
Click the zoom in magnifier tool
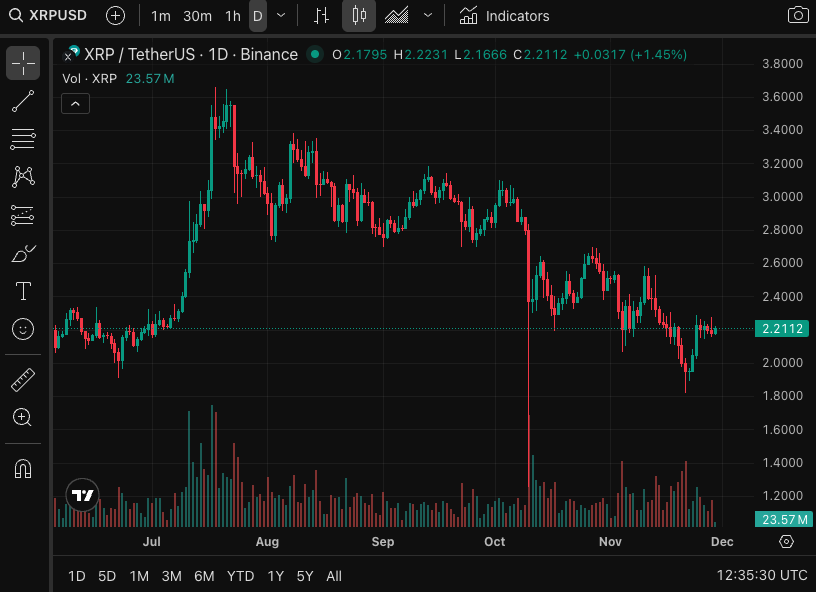pyautogui.click(x=23, y=418)
